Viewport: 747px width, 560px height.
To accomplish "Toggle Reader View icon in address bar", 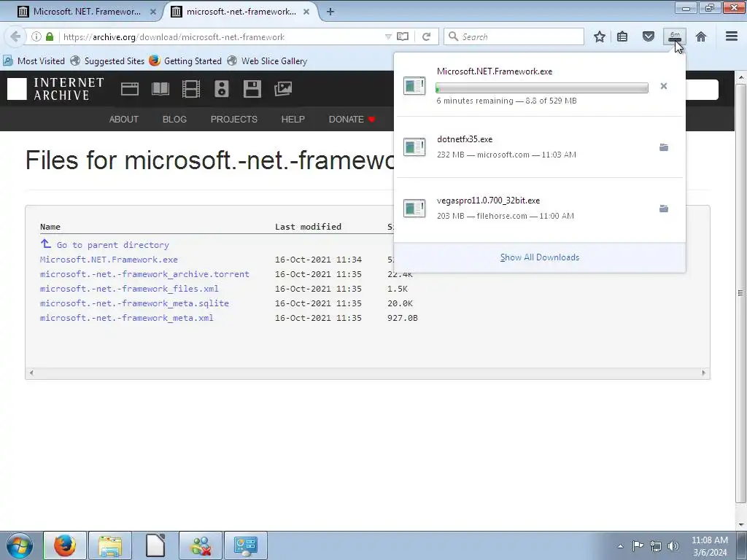I will (x=403, y=36).
